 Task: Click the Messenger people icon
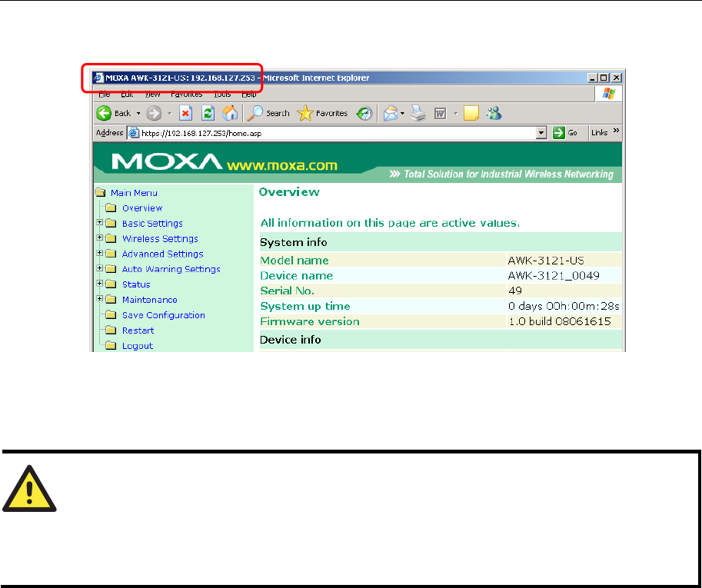tap(494, 113)
